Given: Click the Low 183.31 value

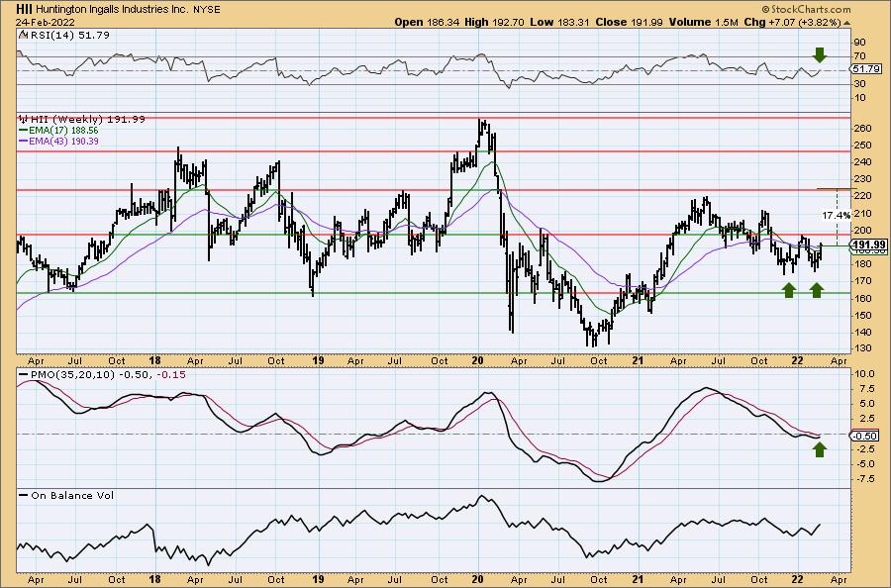Looking at the screenshot, I should [559, 22].
